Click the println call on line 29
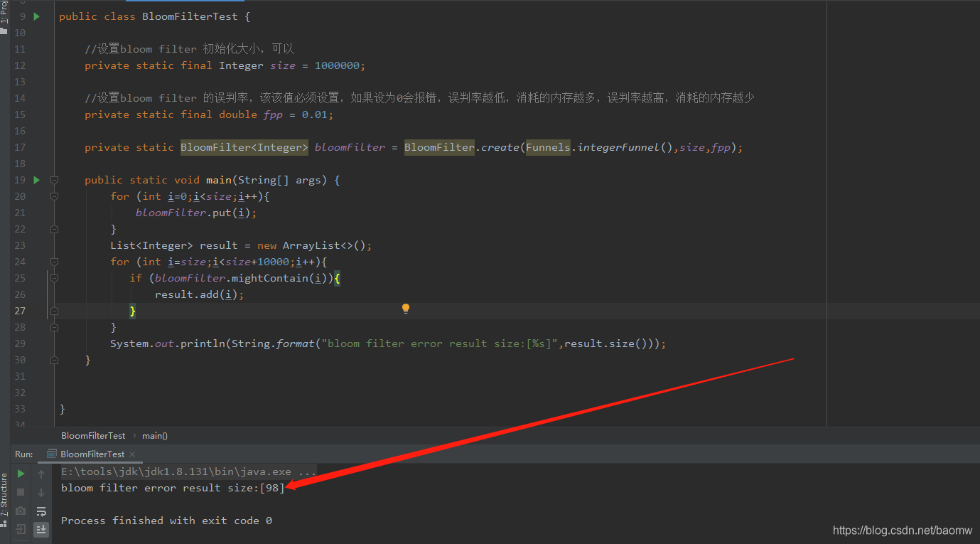Viewport: 980px width, 544px height. tap(203, 343)
